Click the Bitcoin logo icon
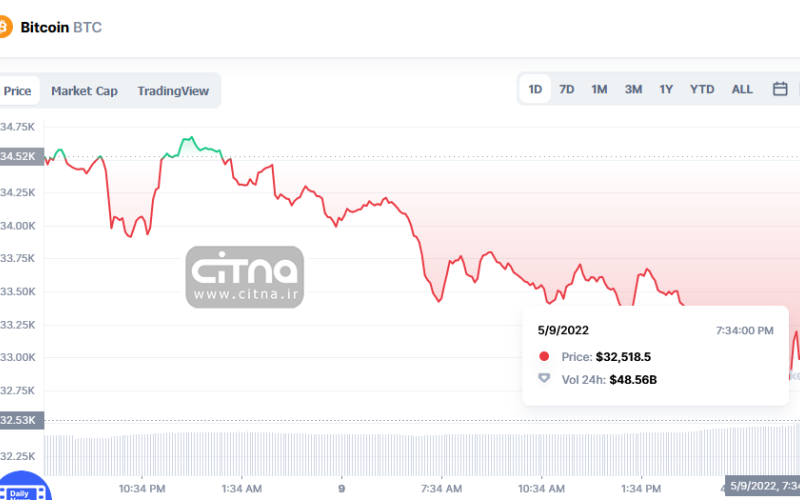The height and width of the screenshot is (500, 800). pos(5,28)
